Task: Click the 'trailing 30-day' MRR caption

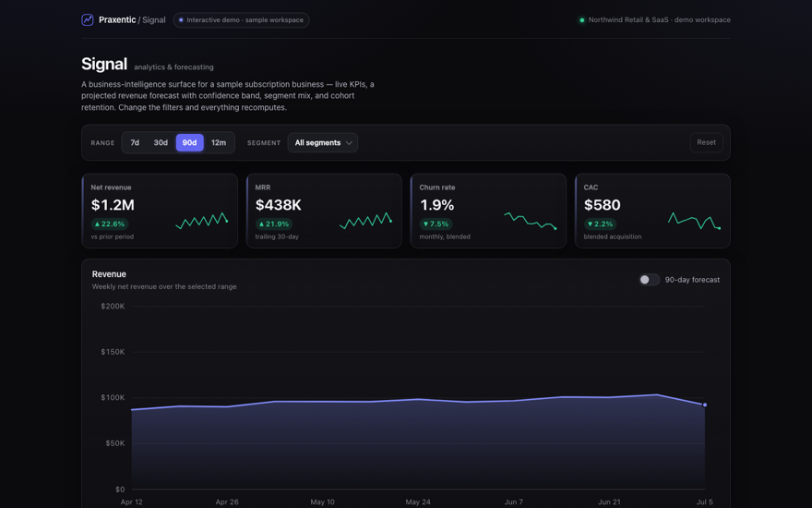Action: pos(277,236)
